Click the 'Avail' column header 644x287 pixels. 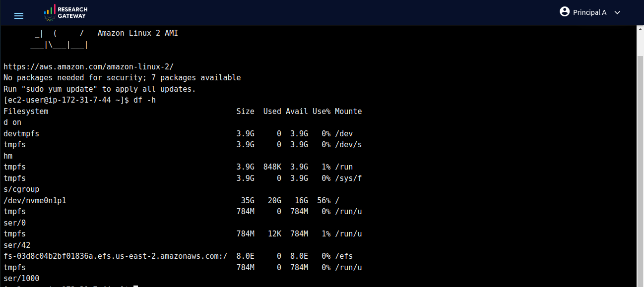pyautogui.click(x=297, y=112)
